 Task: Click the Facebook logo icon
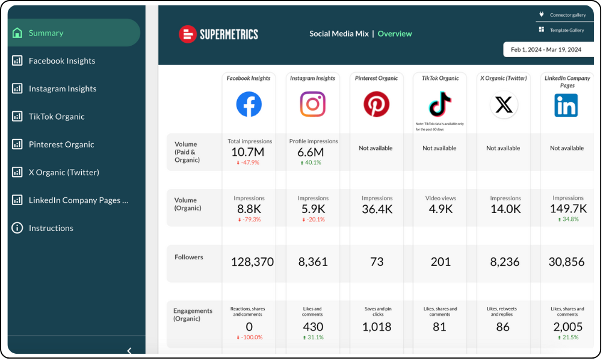[x=249, y=104]
